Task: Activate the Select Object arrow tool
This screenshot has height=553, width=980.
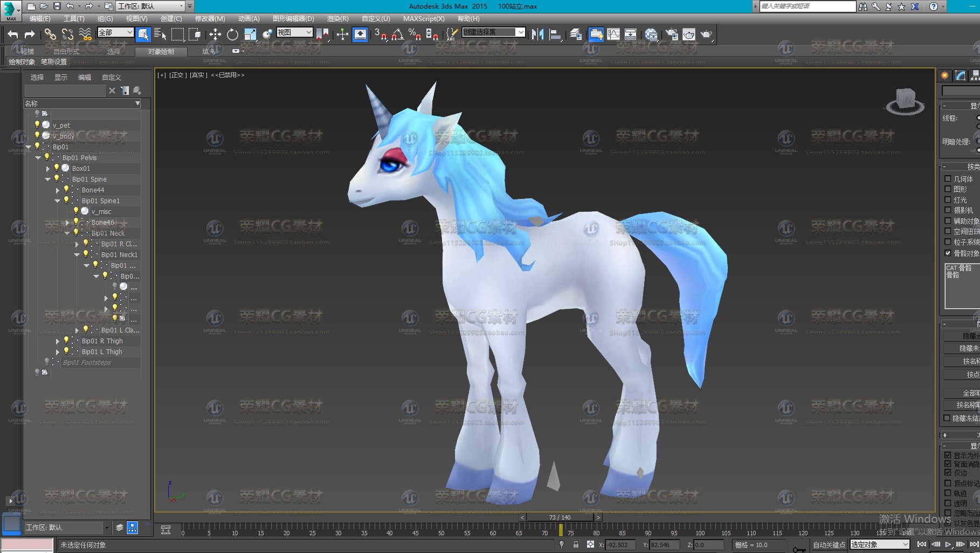Action: point(143,34)
